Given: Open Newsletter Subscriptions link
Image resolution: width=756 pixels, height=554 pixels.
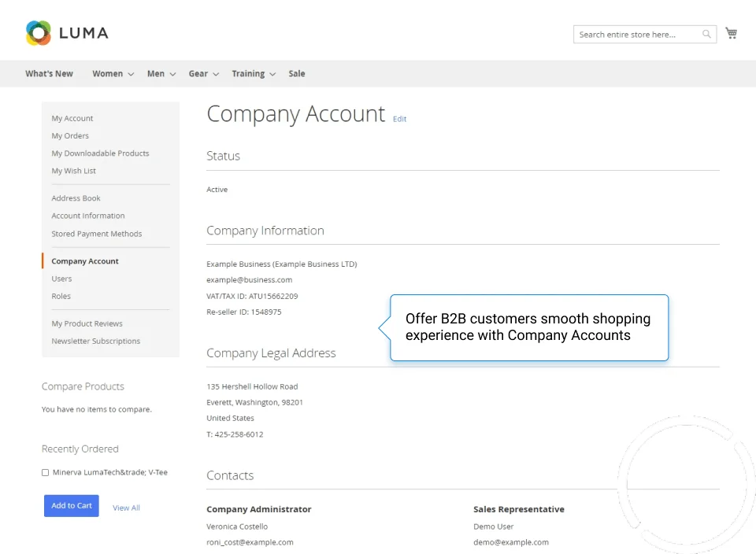Looking at the screenshot, I should [95, 342].
